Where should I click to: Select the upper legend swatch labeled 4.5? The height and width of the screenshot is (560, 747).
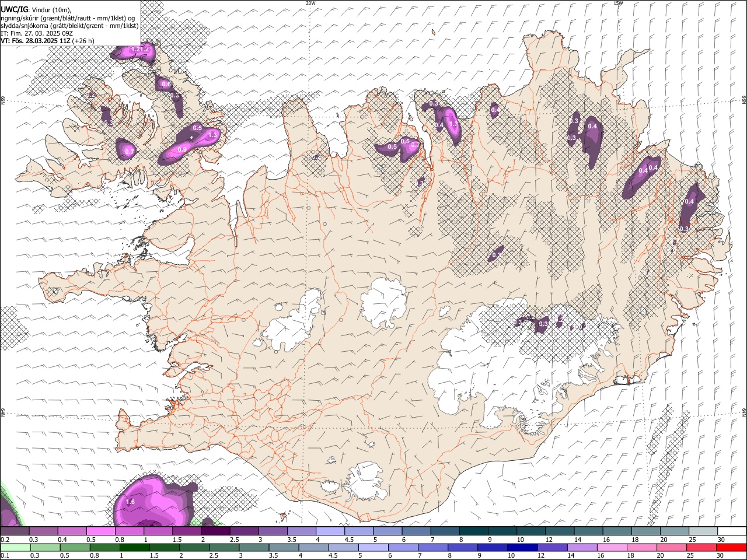click(359, 531)
